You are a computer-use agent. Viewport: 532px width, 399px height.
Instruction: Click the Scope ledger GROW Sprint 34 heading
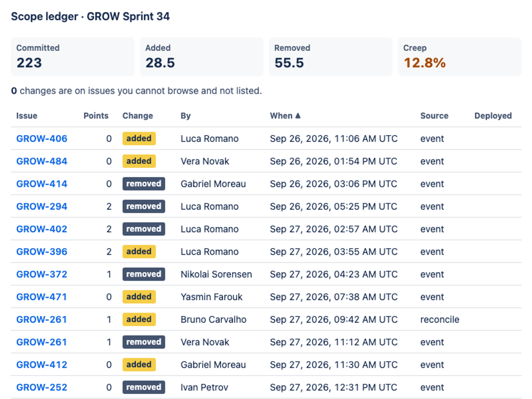[x=90, y=17]
